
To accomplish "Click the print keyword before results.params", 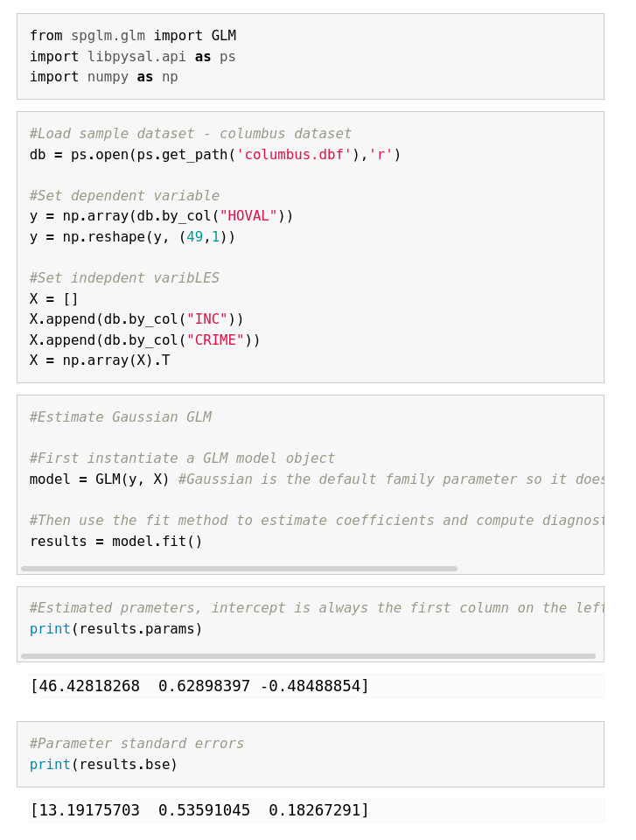I will coord(50,629).
